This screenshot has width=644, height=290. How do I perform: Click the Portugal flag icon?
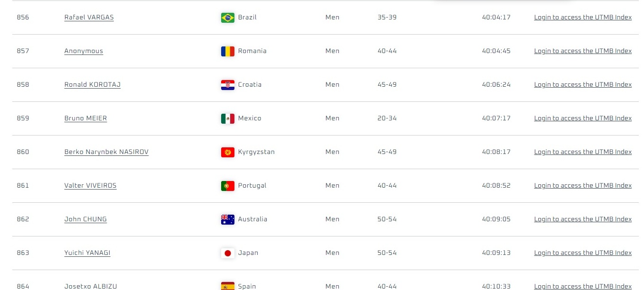227,186
